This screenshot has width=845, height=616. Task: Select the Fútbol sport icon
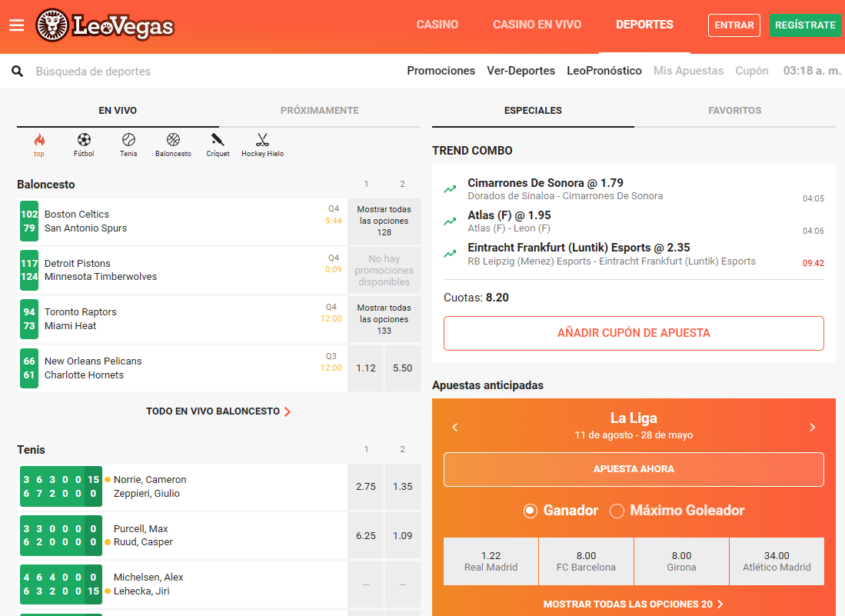click(x=84, y=145)
